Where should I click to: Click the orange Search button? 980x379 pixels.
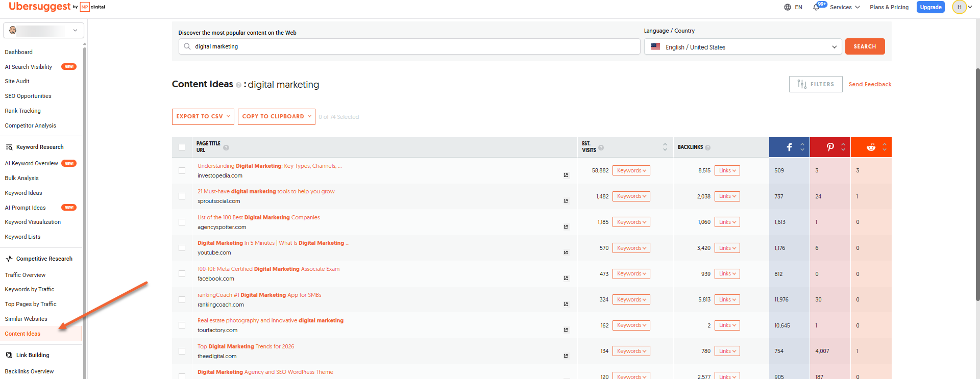[x=865, y=46]
